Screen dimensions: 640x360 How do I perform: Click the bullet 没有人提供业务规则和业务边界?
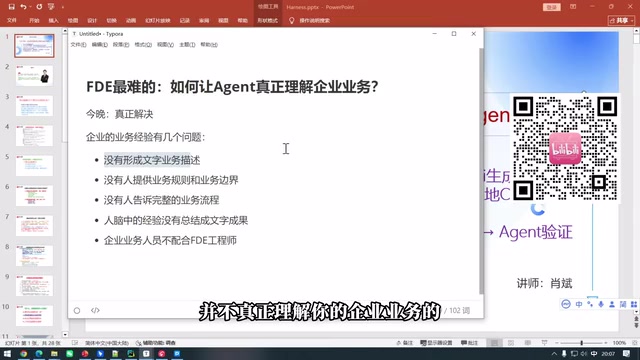(x=171, y=180)
